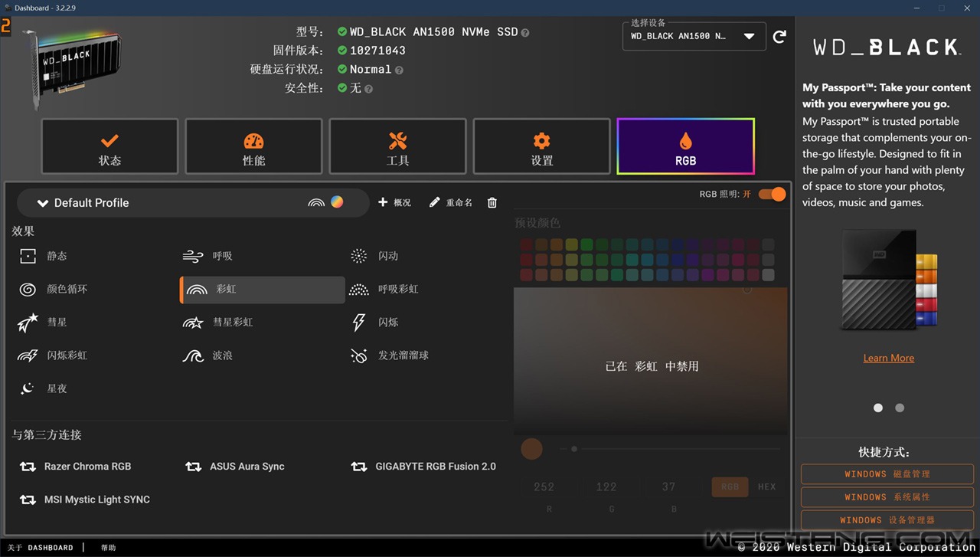
Task: Open WINDOWS 磁盘管理 shortcut
Action: (x=887, y=474)
